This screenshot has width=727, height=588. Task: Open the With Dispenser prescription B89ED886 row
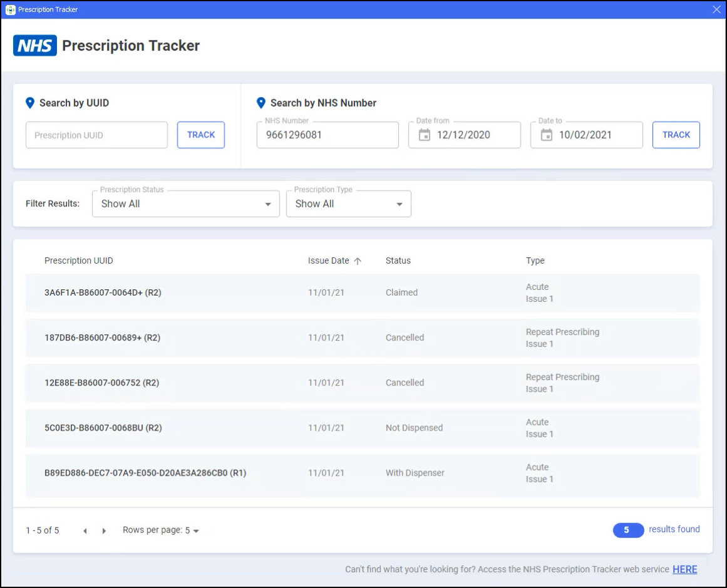(x=362, y=473)
